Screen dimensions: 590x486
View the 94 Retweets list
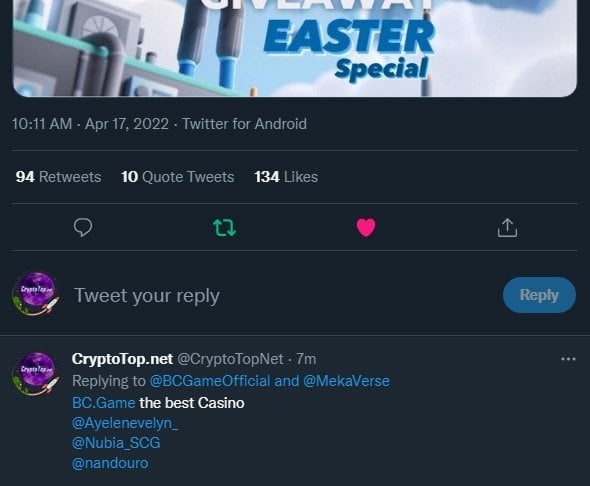coord(58,177)
